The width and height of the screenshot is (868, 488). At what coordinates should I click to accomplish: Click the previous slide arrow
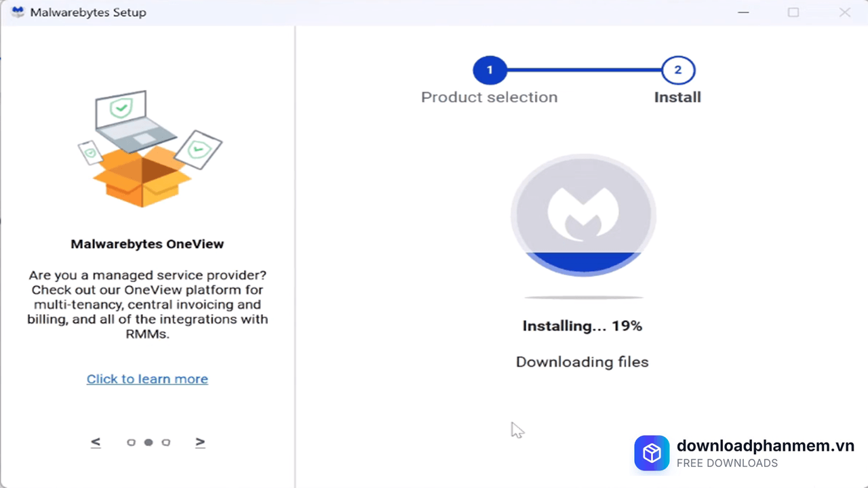95,442
